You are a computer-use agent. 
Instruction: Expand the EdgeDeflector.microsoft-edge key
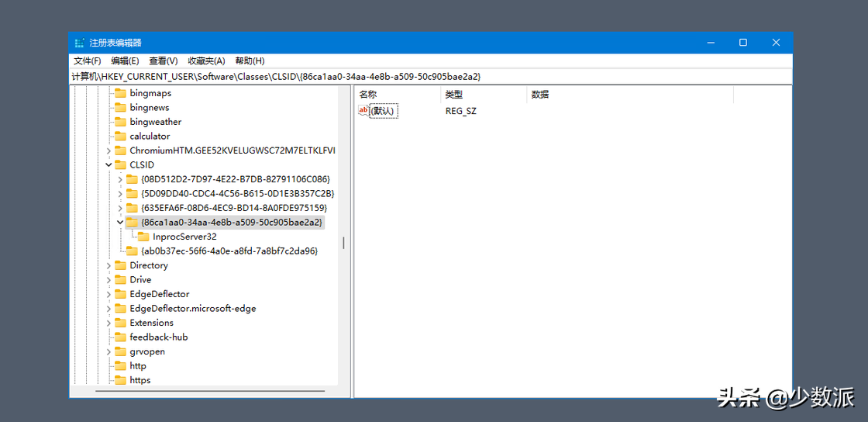coord(108,309)
